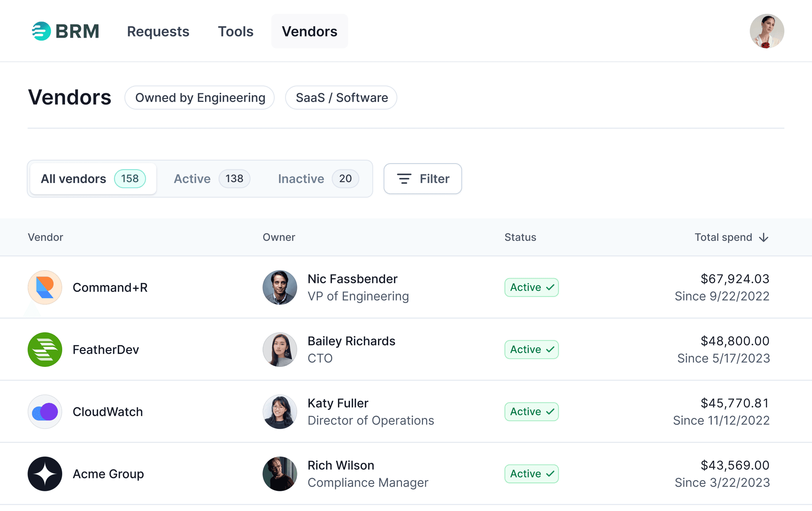Reverse the Total spend sort arrow
The image size is (812, 511).
pos(763,237)
